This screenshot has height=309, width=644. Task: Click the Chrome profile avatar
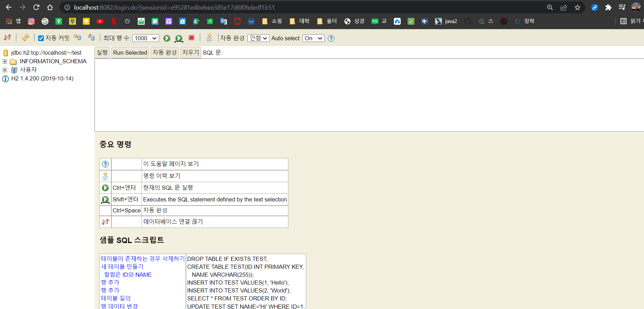pyautogui.click(x=636, y=7)
